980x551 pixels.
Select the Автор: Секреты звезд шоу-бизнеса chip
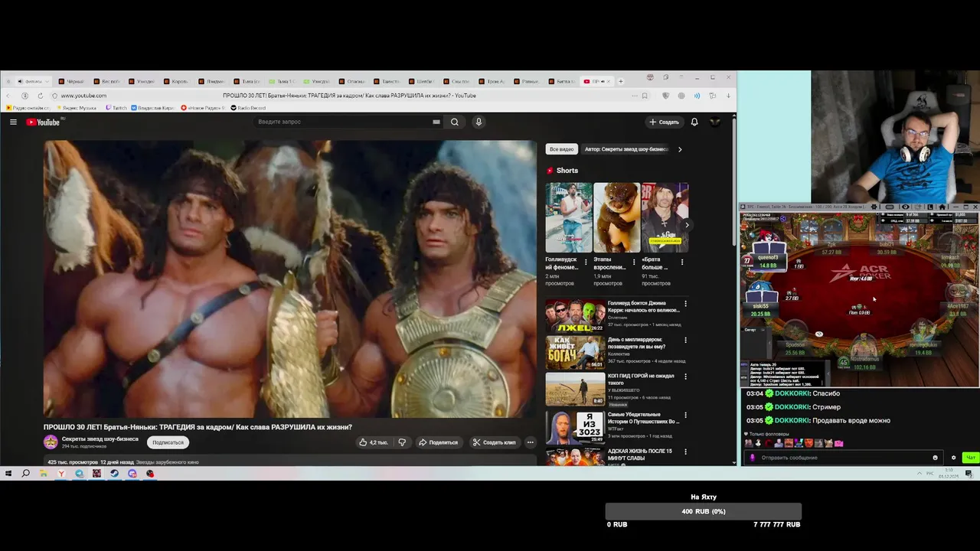pos(626,149)
